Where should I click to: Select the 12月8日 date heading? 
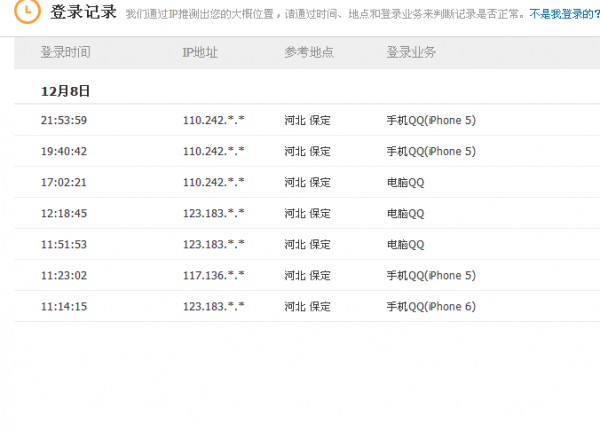[65, 91]
